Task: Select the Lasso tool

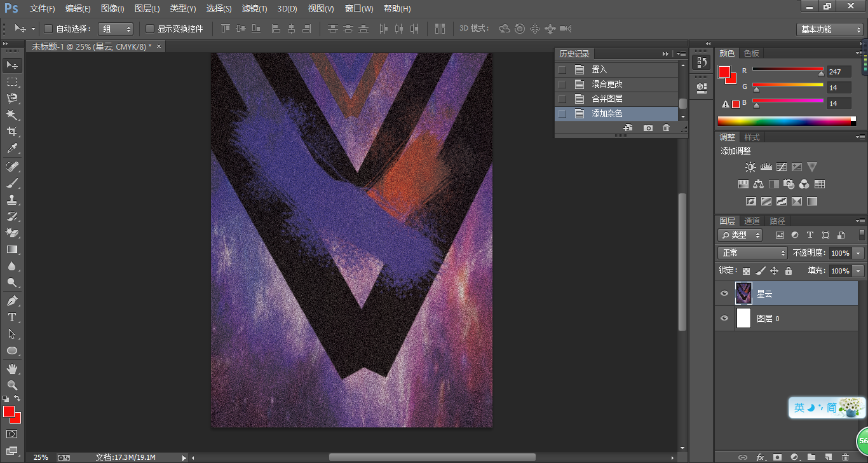Action: [12, 99]
